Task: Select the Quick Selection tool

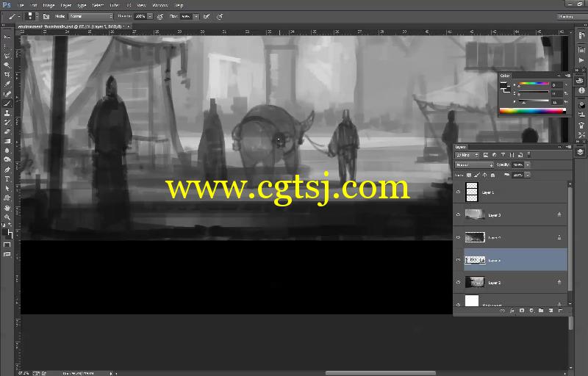Action: click(x=7, y=65)
